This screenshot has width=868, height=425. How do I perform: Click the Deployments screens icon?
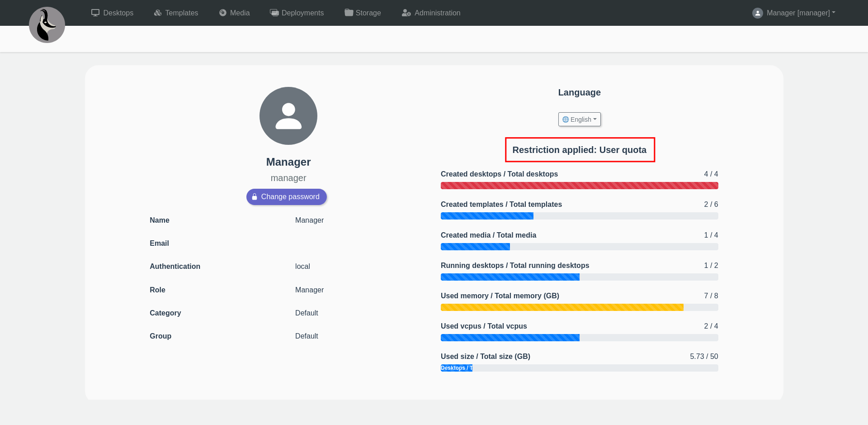pos(274,13)
